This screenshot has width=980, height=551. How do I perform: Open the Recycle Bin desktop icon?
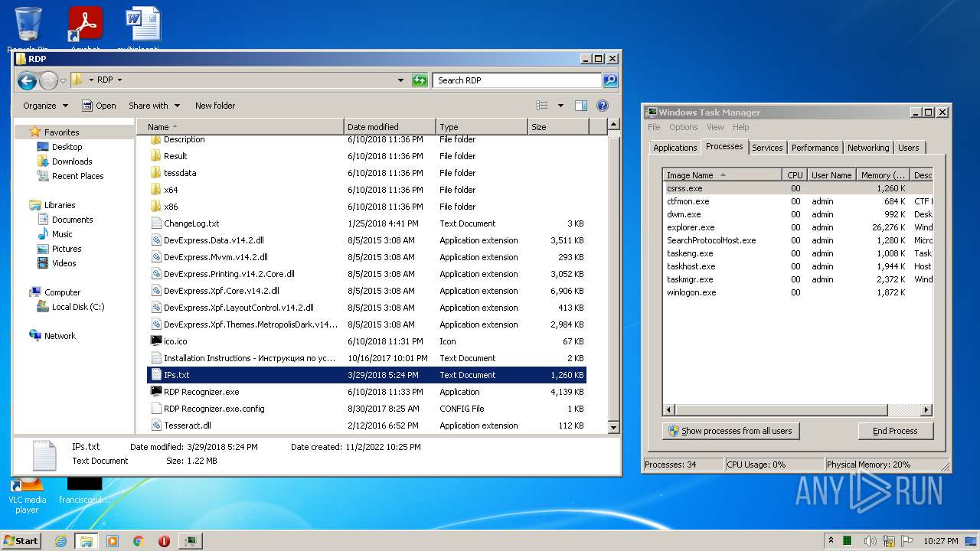(28, 24)
